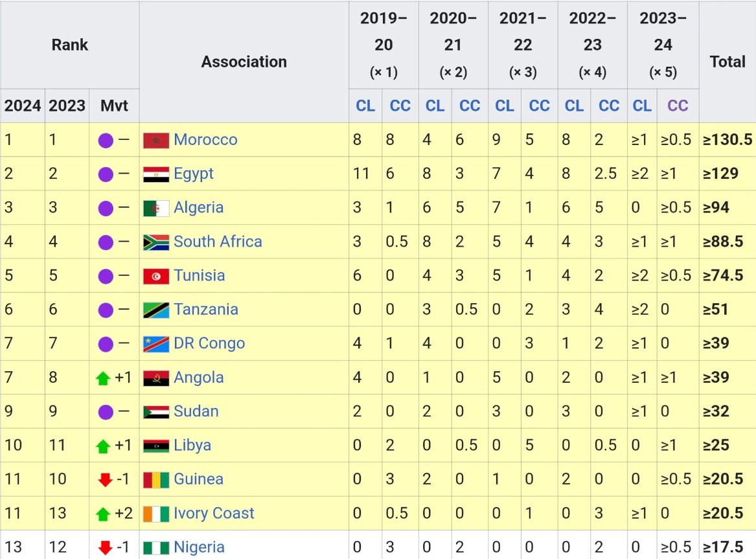Click Angola's green up arrow icon
756x559 pixels.
coord(103,378)
